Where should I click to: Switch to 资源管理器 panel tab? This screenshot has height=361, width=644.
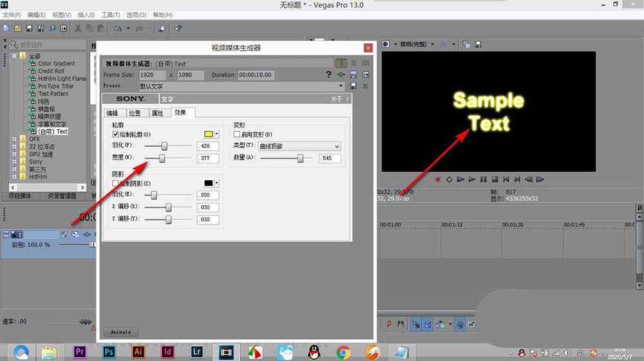pos(62,196)
